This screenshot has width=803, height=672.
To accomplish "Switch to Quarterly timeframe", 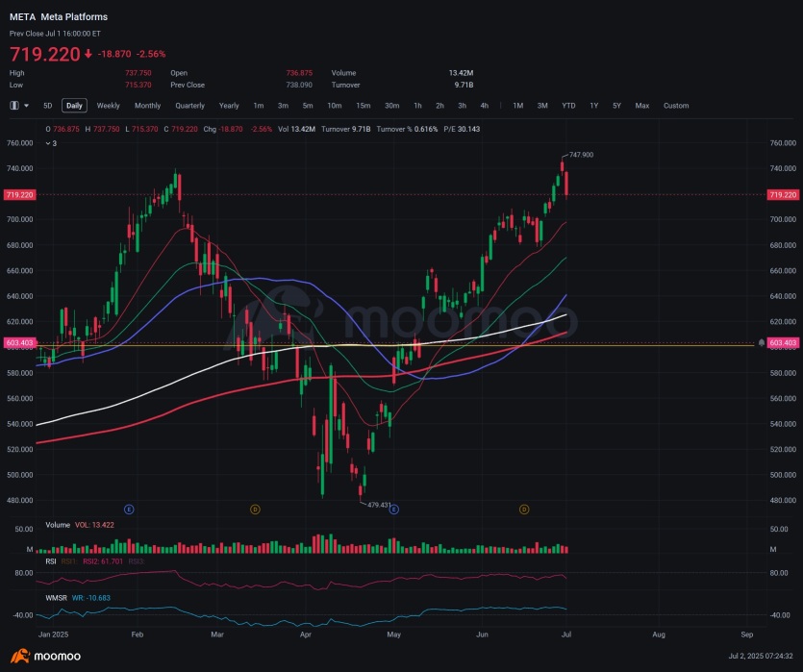I will tap(190, 106).
